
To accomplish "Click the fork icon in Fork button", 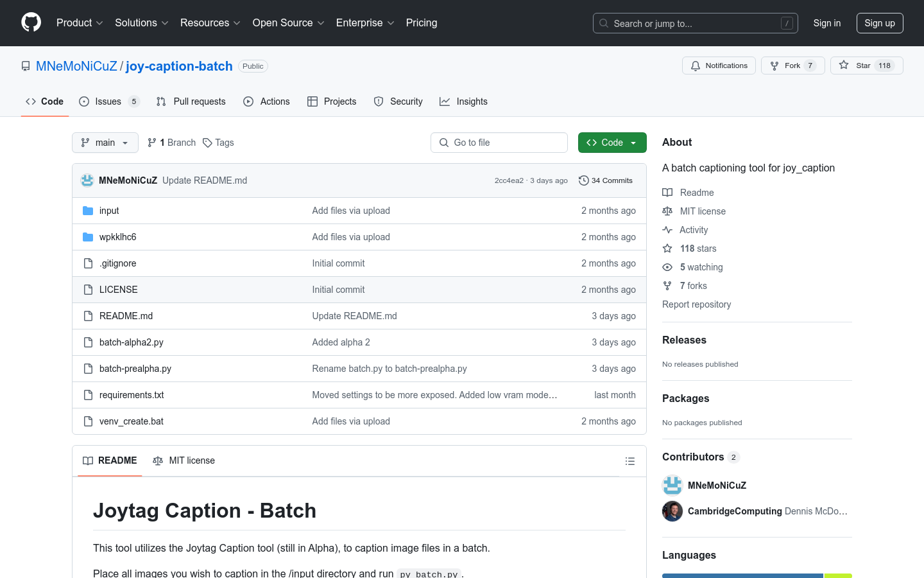I will [x=774, y=66].
